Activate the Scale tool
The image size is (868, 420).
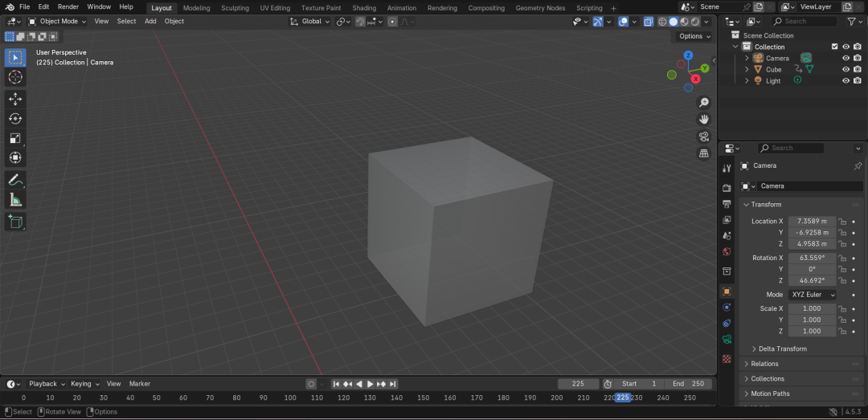(15, 138)
